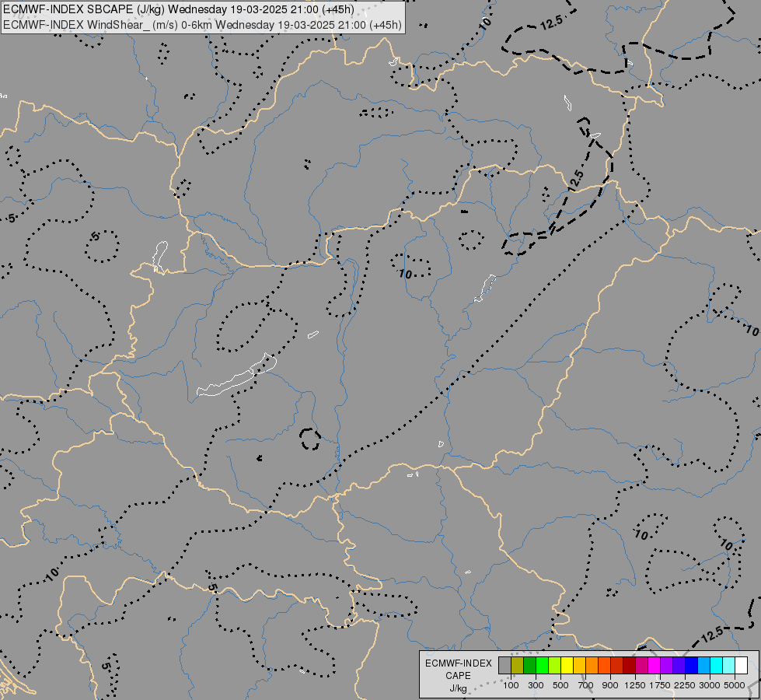The height and width of the screenshot is (700, 761).
Task: Click the amber swatch right of yellow
Action: coord(579,665)
